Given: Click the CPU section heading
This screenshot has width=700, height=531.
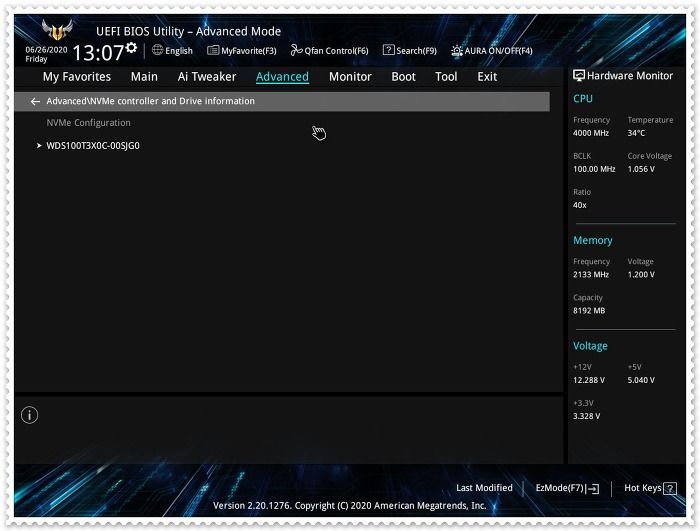Looking at the screenshot, I should coord(583,99).
